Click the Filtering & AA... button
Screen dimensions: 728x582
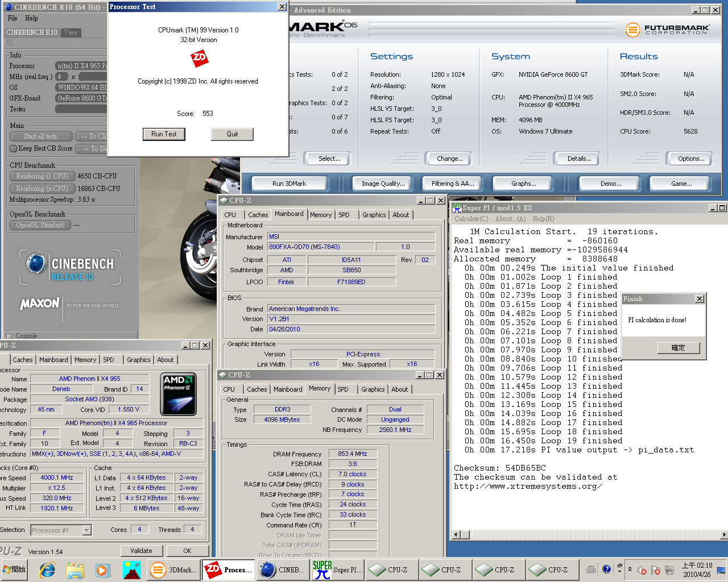[x=453, y=184]
